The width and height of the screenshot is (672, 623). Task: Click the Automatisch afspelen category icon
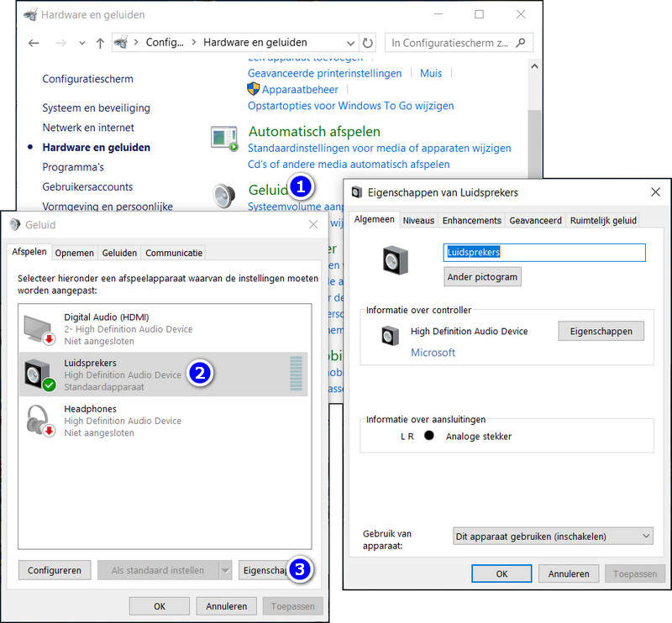225,139
